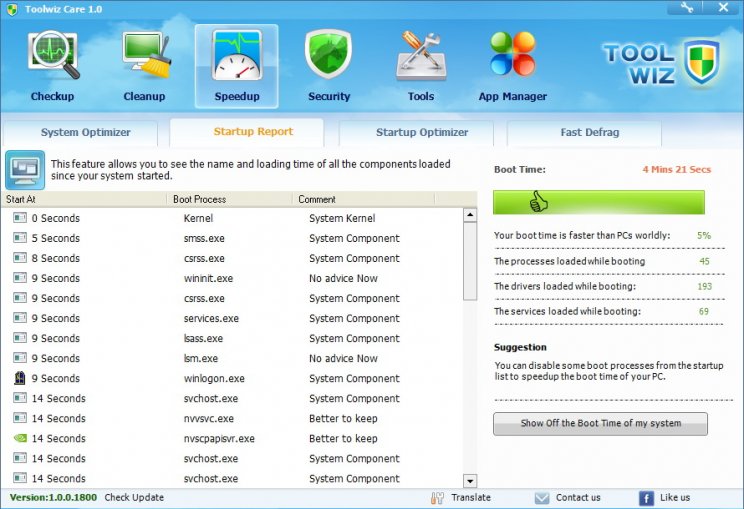
Task: Select the wininit.exe process name
Action: pos(208,278)
